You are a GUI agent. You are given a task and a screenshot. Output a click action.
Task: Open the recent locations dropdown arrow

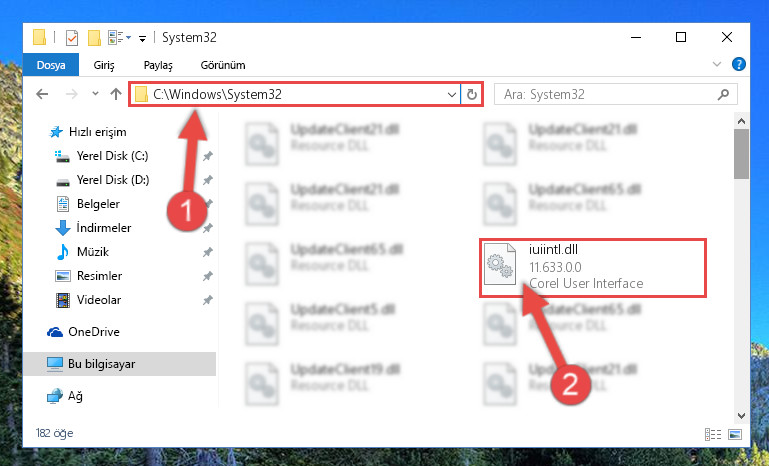[95, 94]
